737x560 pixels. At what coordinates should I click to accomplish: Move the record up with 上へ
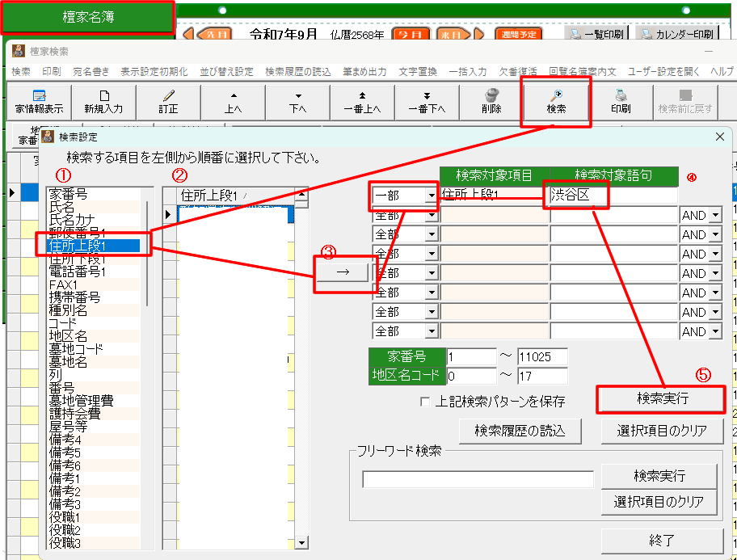tap(233, 102)
